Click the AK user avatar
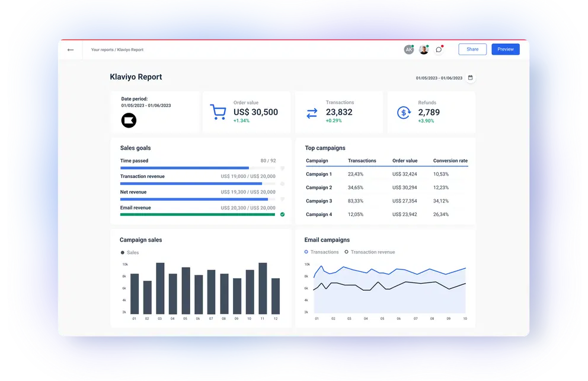The image size is (588, 381). coord(408,50)
